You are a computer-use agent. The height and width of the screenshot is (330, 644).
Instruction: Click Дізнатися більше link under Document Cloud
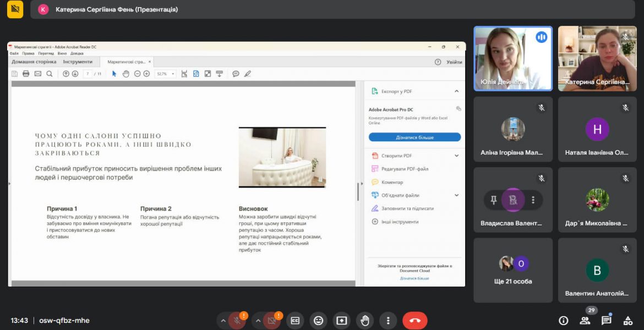[414, 278]
